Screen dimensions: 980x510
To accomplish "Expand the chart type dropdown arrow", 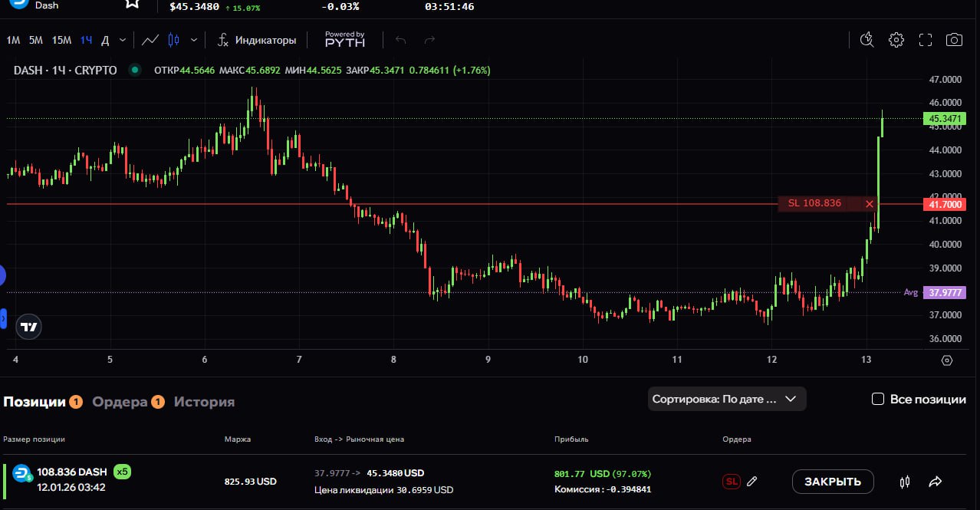I will pos(194,40).
